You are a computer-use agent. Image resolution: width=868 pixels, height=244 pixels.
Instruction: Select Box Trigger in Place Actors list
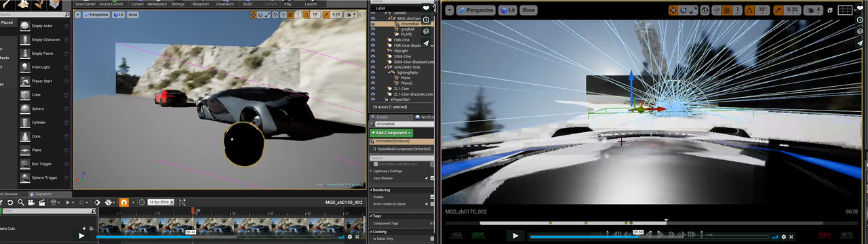point(45,163)
